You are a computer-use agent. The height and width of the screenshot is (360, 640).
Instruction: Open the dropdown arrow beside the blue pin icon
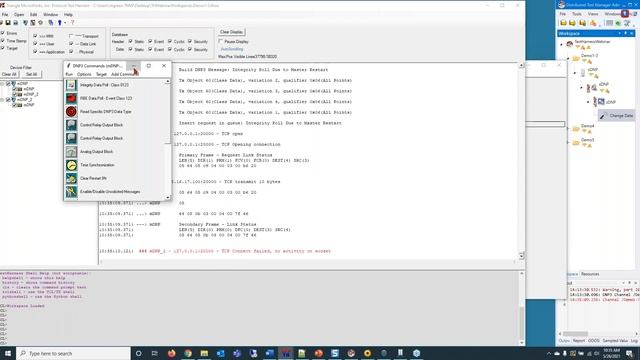point(65,23)
